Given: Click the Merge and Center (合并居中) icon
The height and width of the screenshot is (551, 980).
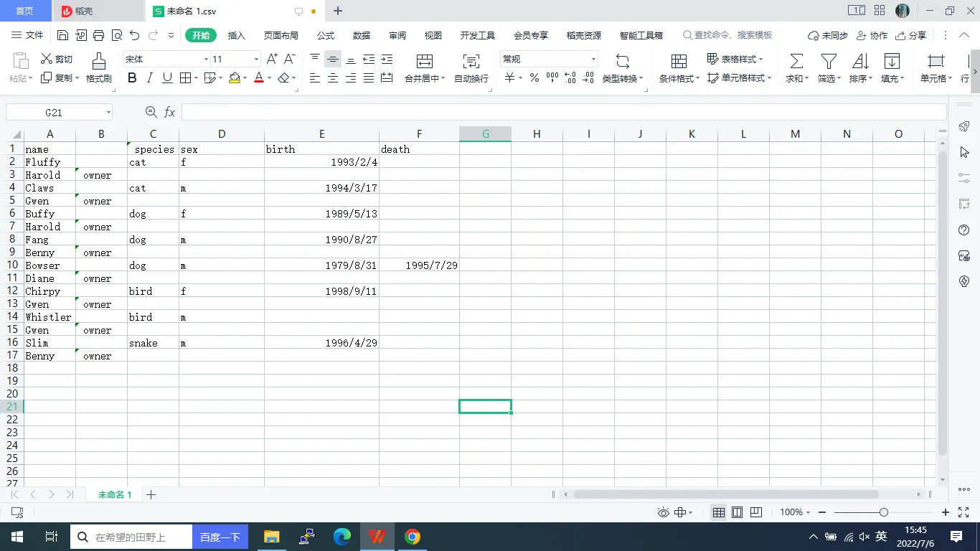Looking at the screenshot, I should click(425, 61).
